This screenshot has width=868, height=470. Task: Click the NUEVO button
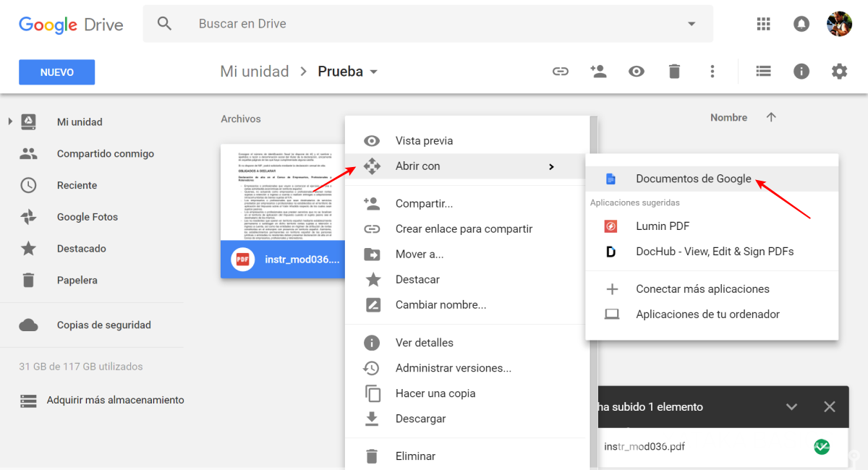pyautogui.click(x=56, y=72)
